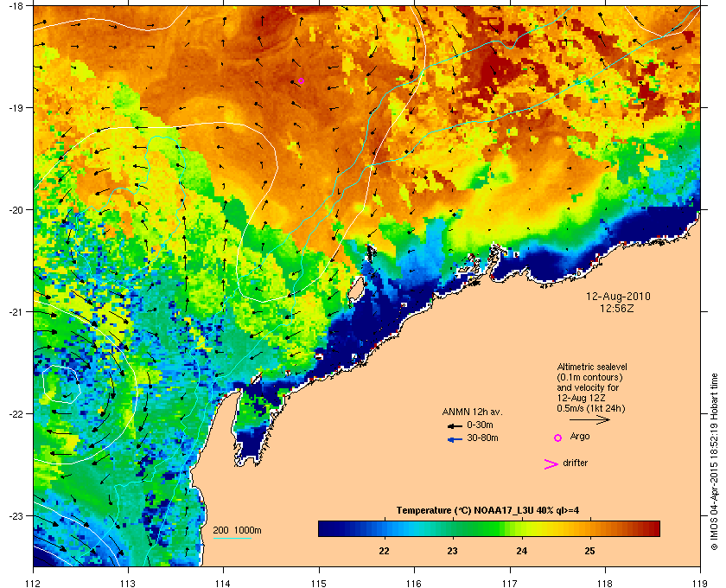This screenshot has width=726, height=588.
Task: Click the '0.5m/s (1kt 24h)' legend line
Action: [x=591, y=409]
